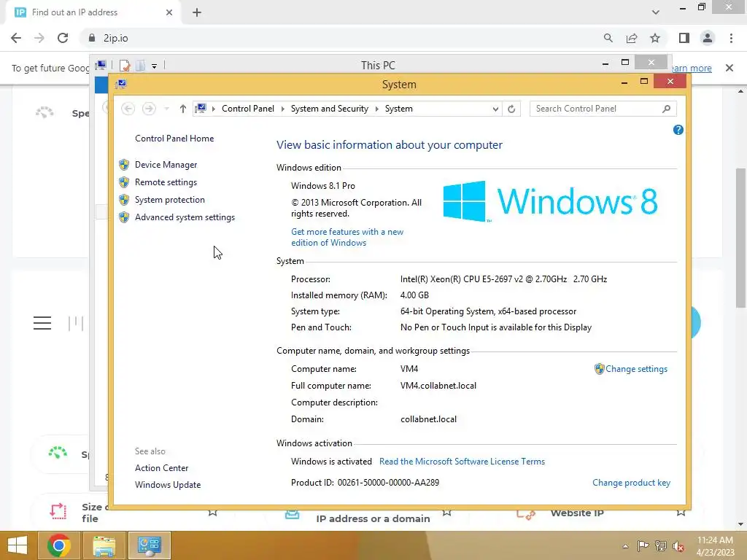
Task: Click Properties icon in This PC quick toolbar
Action: tap(125, 65)
